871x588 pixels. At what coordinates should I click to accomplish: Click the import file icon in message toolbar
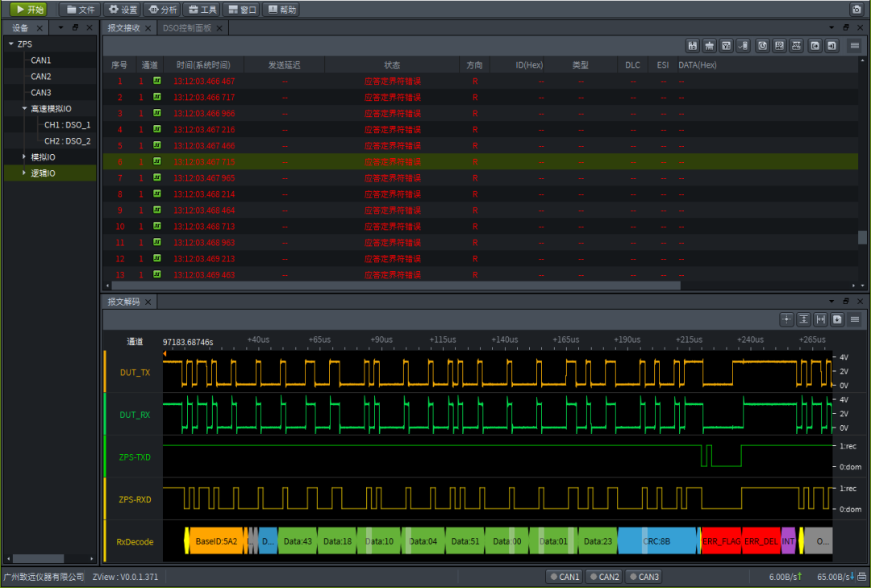832,46
